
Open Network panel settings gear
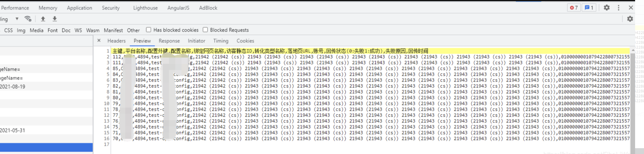pyautogui.click(x=630, y=19)
